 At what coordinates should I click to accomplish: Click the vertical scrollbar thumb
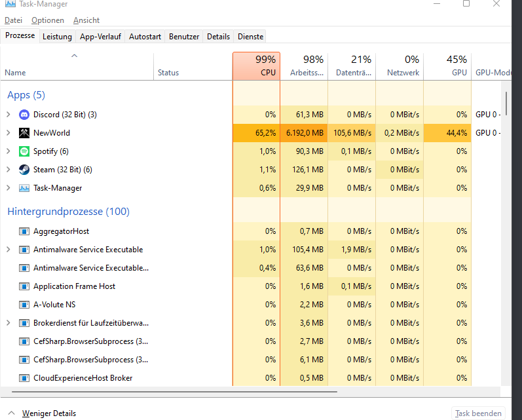tap(506, 104)
